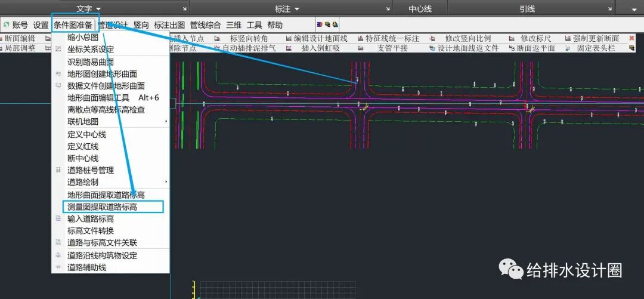Select 标高文件转换 menu entry

tap(91, 231)
